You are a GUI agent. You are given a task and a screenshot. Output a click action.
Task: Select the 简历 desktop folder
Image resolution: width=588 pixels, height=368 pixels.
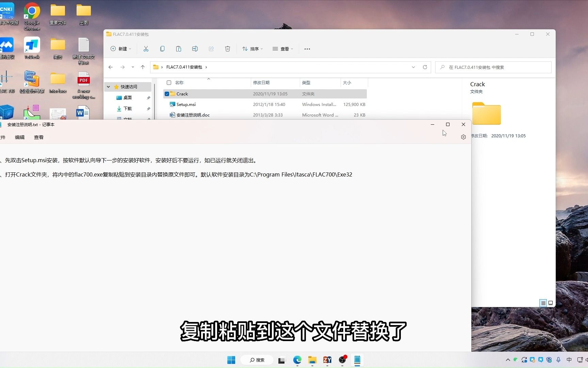click(x=58, y=48)
